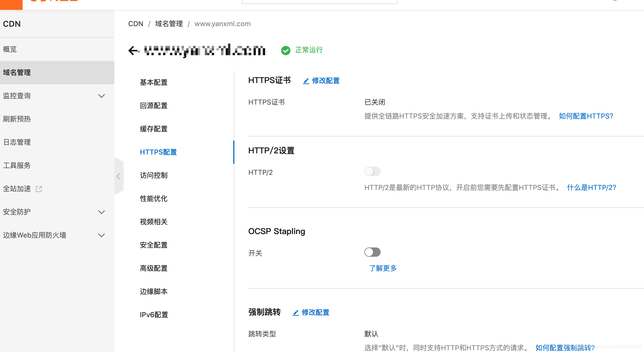This screenshot has height=352, width=644.
Task: Open the 如何配置强制跳转? help link
Action: click(x=565, y=348)
